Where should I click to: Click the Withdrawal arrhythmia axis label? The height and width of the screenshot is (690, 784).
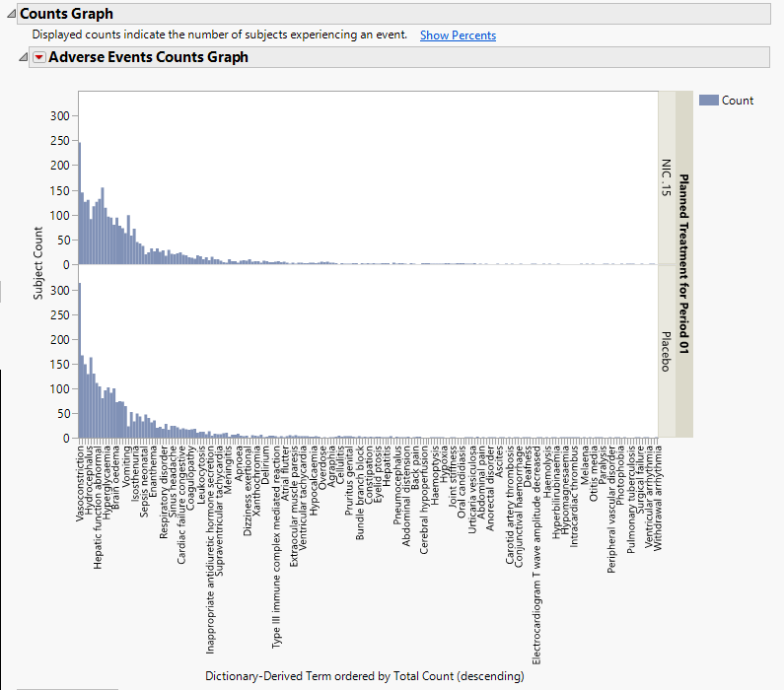(658, 498)
